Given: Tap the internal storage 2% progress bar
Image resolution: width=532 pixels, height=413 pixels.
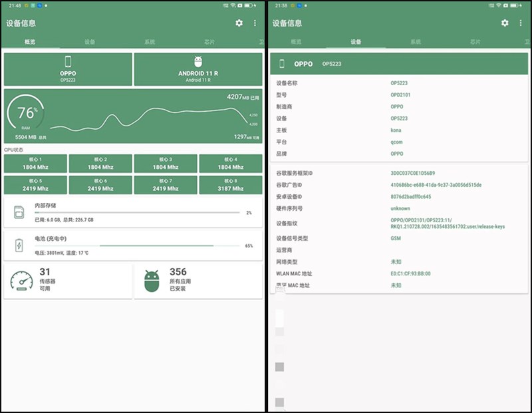Looking at the screenshot, I should coord(137,212).
